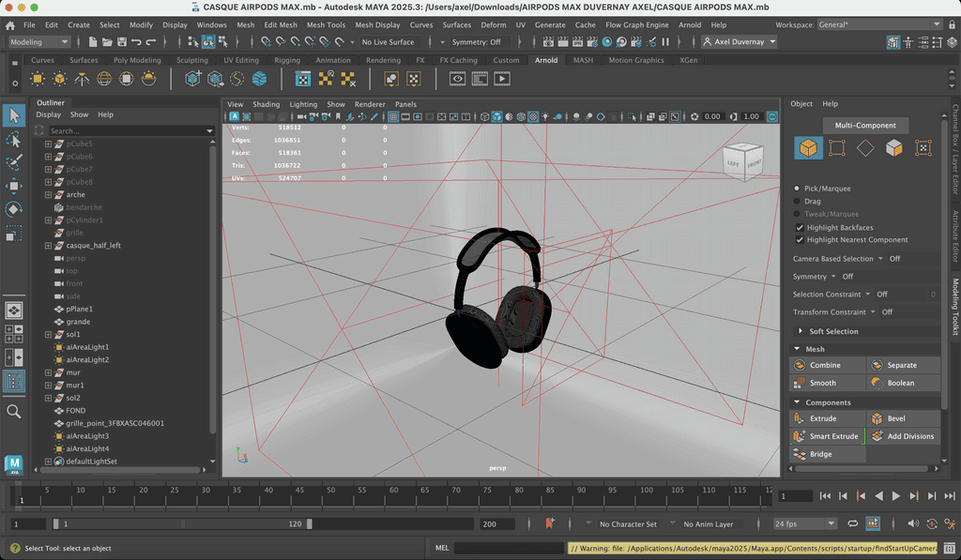This screenshot has height=560, width=961.
Task: Select the Drag radio option
Action: pyautogui.click(x=798, y=201)
